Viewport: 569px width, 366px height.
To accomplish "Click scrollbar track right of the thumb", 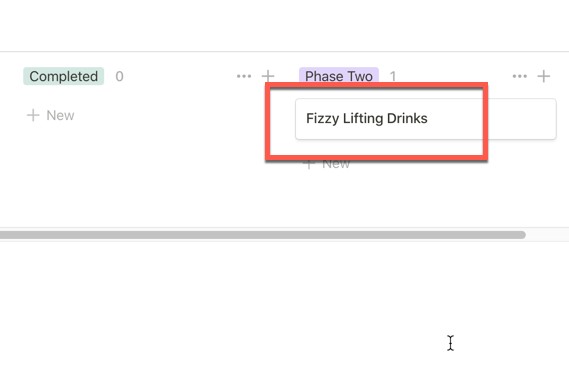I will click(x=547, y=235).
